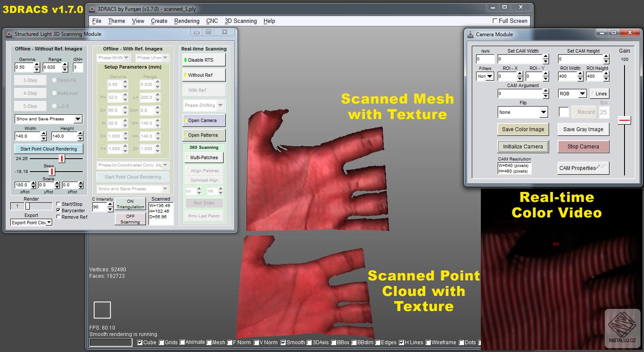Image resolution: width=644 pixels, height=352 pixels.
Task: Expand the Flip dropdown set to None
Action: (x=523, y=112)
